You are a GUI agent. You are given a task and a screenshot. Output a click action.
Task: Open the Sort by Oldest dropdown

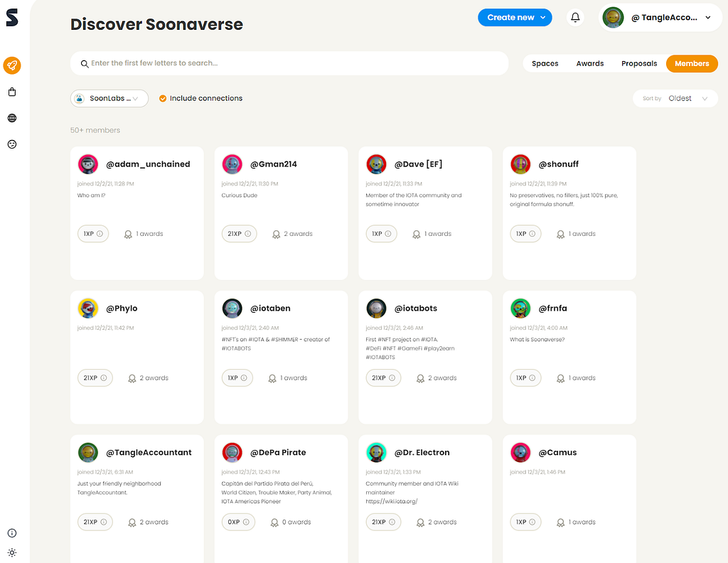pyautogui.click(x=675, y=98)
